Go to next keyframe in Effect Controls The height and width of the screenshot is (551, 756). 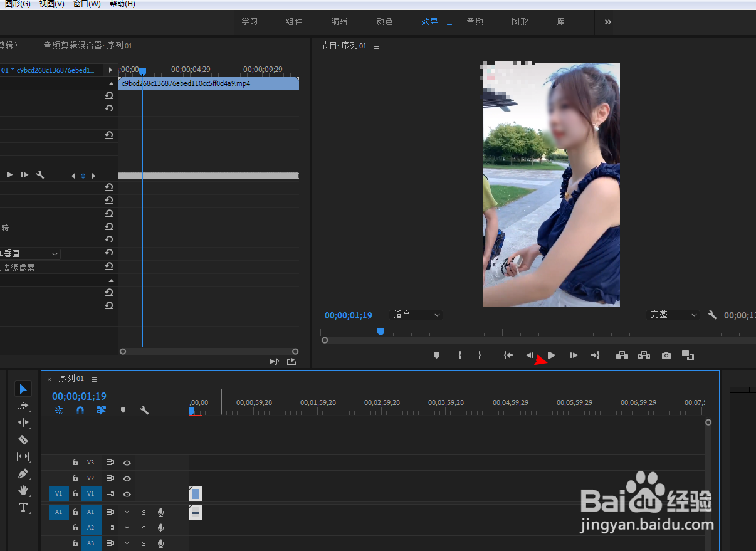93,176
